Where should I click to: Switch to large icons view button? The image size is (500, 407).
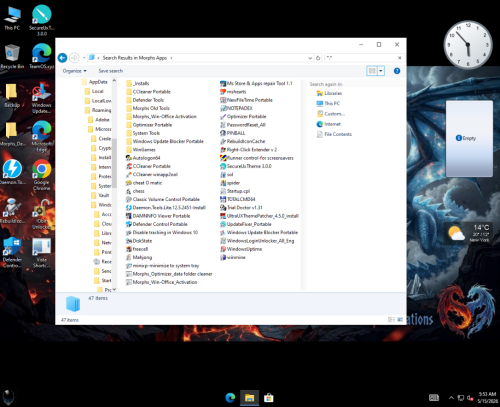click(x=400, y=320)
